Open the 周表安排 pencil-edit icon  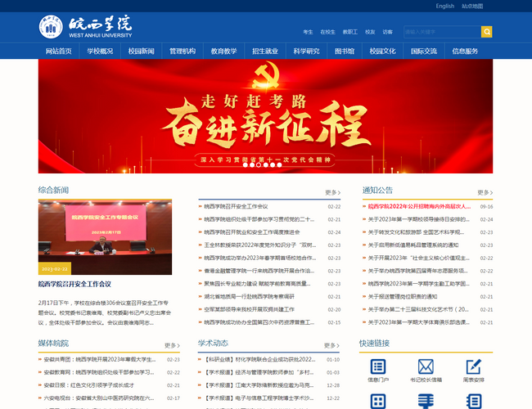474,366
